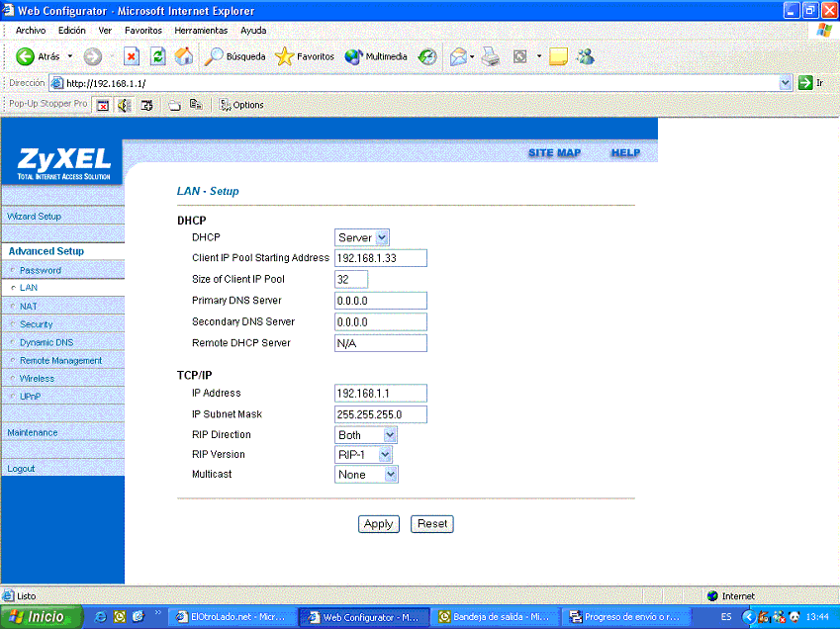Open the Ayuda menu
Viewport: 840px width, 630px height.
pos(253,31)
